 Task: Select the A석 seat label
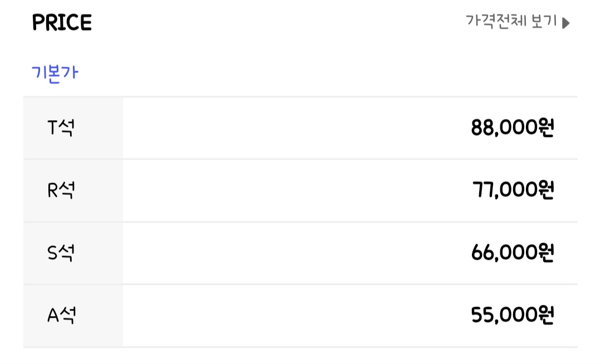coord(61,316)
